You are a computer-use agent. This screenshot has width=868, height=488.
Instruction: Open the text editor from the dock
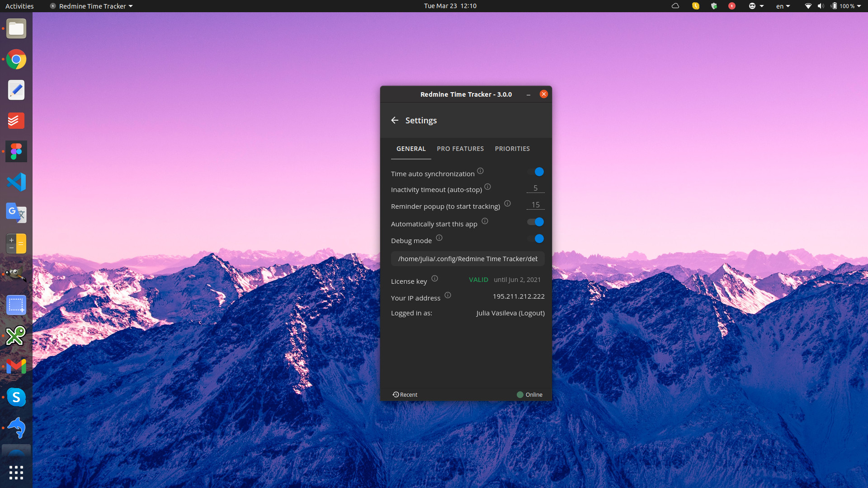pos(16,90)
